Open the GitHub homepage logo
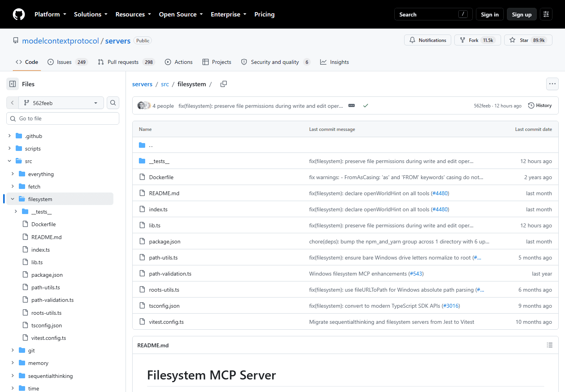 (x=19, y=15)
